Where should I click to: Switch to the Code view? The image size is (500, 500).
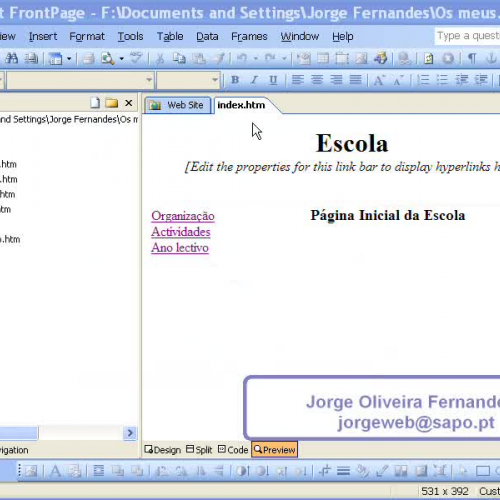(233, 450)
